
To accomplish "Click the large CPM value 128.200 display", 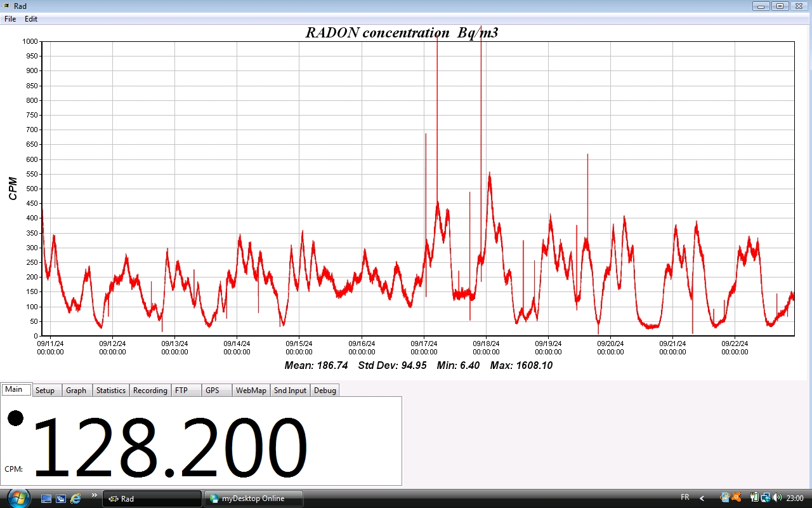I will [x=170, y=448].
